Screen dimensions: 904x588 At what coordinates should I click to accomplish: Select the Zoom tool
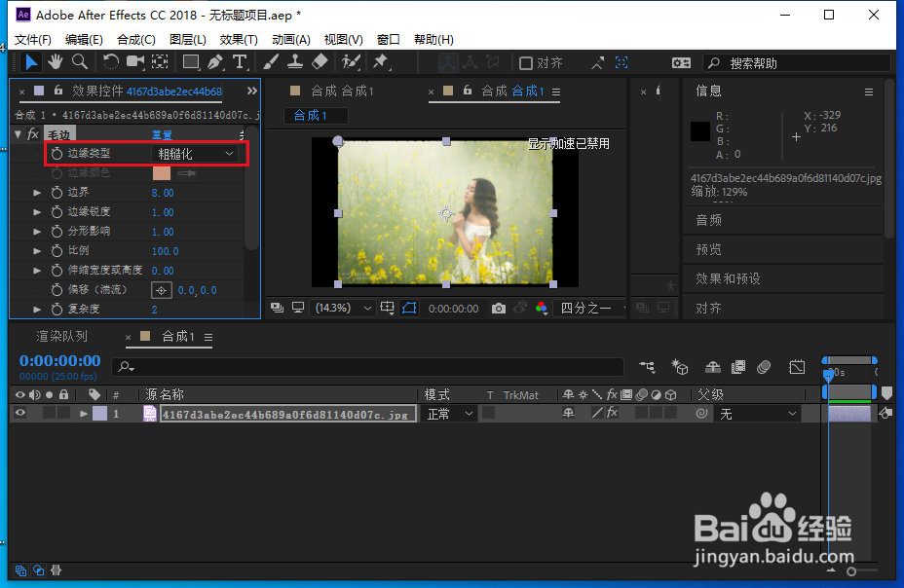coord(77,61)
